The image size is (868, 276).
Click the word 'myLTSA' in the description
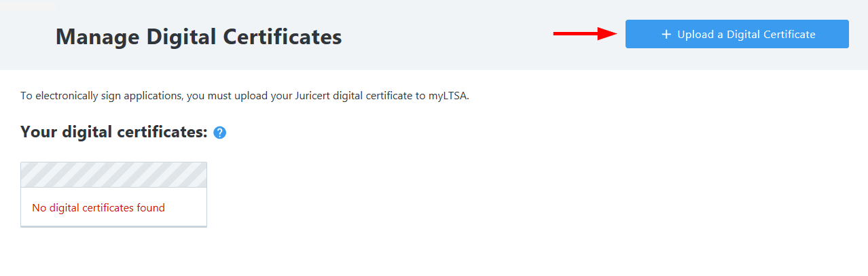pos(447,96)
